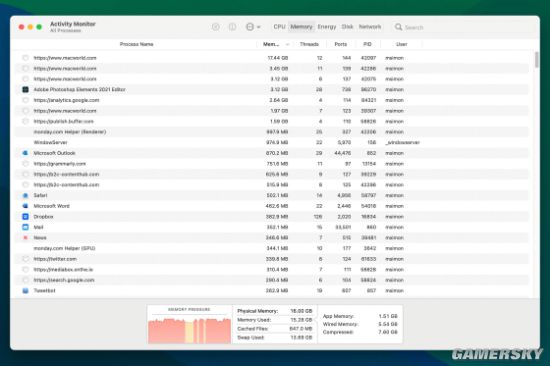Viewport: 550px width, 366px height.
Task: Open the Disk tab
Action: click(x=347, y=27)
